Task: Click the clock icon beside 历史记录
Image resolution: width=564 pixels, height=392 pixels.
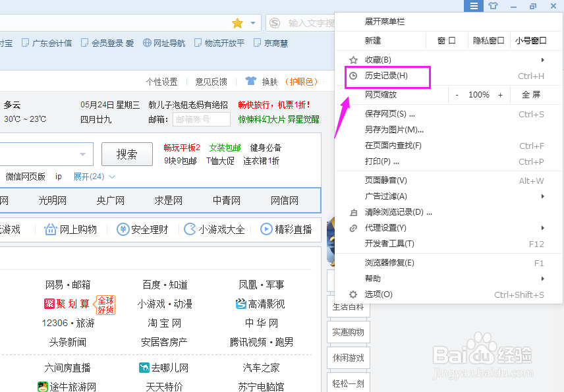Action: [x=353, y=76]
